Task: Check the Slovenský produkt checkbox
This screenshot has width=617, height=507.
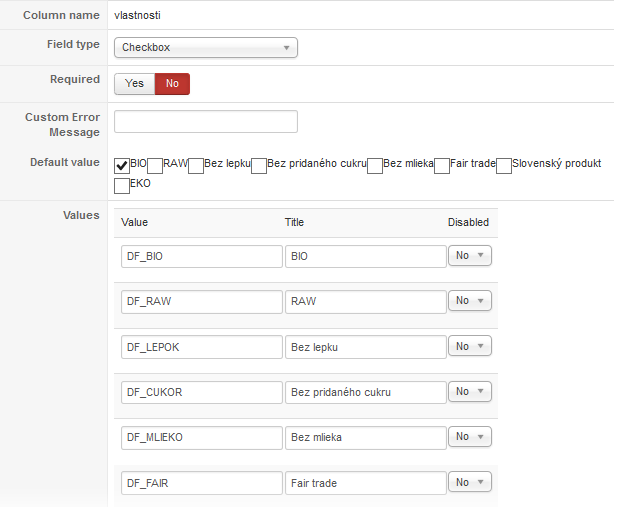Action: pos(504,165)
